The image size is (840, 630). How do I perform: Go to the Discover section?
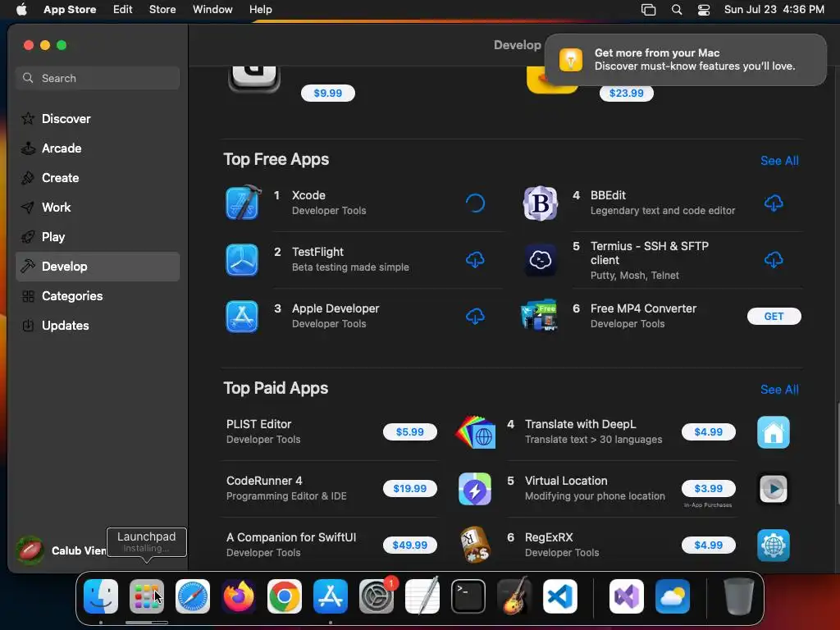pyautogui.click(x=98, y=119)
